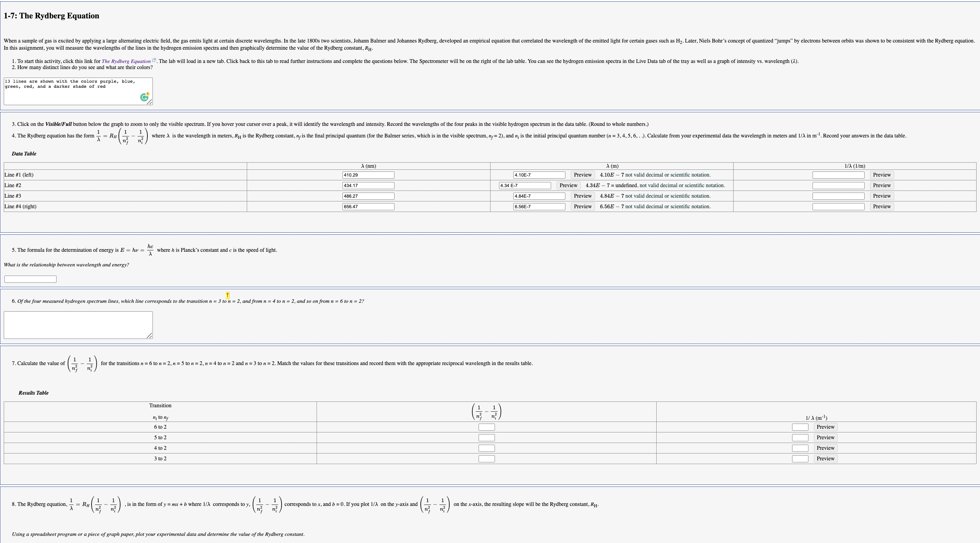
Task: Preview Line #3 wavelength in meters
Action: coord(582,196)
